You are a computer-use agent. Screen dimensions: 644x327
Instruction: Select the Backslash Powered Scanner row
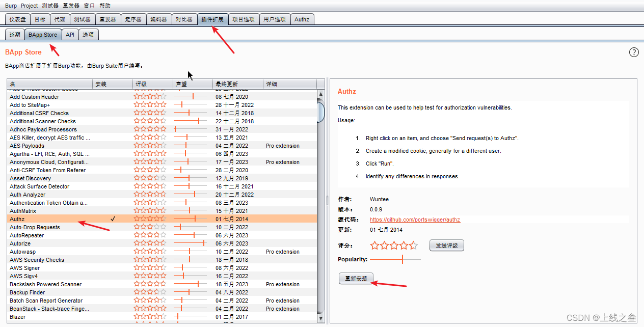162,284
